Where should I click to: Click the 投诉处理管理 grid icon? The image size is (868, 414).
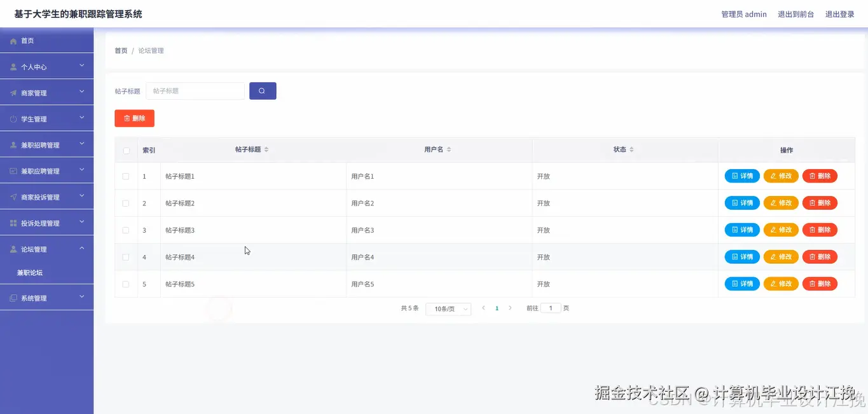pyautogui.click(x=13, y=223)
